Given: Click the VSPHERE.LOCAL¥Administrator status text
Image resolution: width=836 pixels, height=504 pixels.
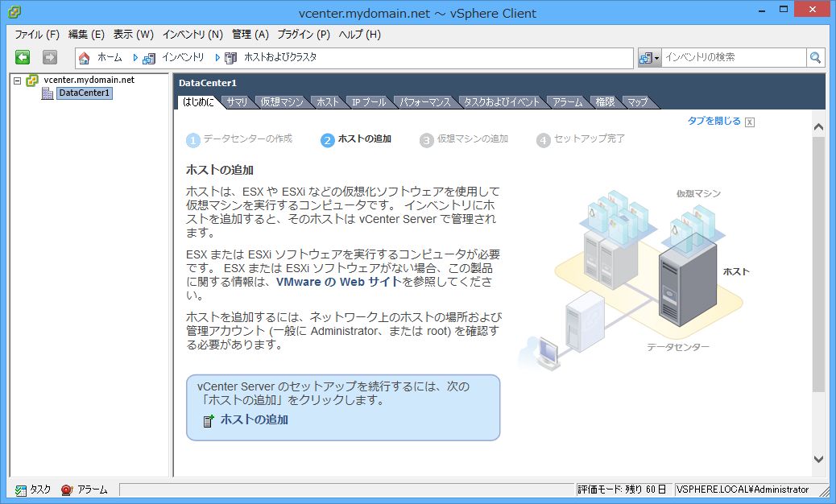Looking at the screenshot, I should pyautogui.click(x=742, y=490).
